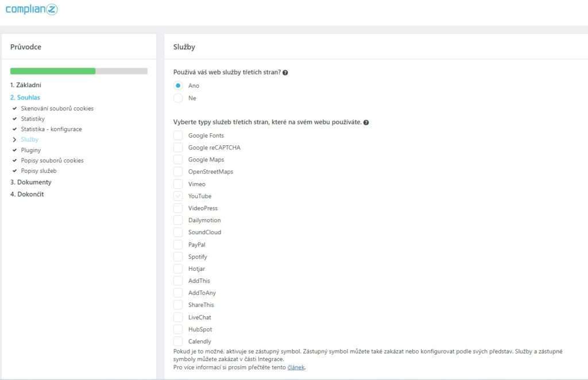Go to step 1. Základní
This screenshot has height=380, width=588.
26,85
